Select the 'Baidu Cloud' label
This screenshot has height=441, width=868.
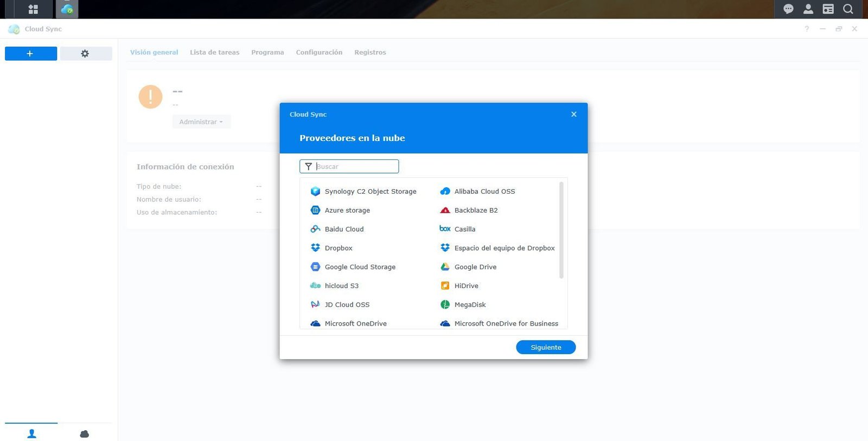(344, 229)
